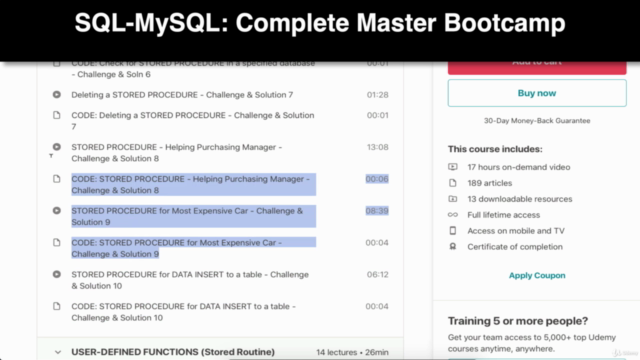Screen dimensions: 640x360
Task: Collapse the USER-DEFINED FUNCTIONS section chevron
Action: click(x=58, y=352)
